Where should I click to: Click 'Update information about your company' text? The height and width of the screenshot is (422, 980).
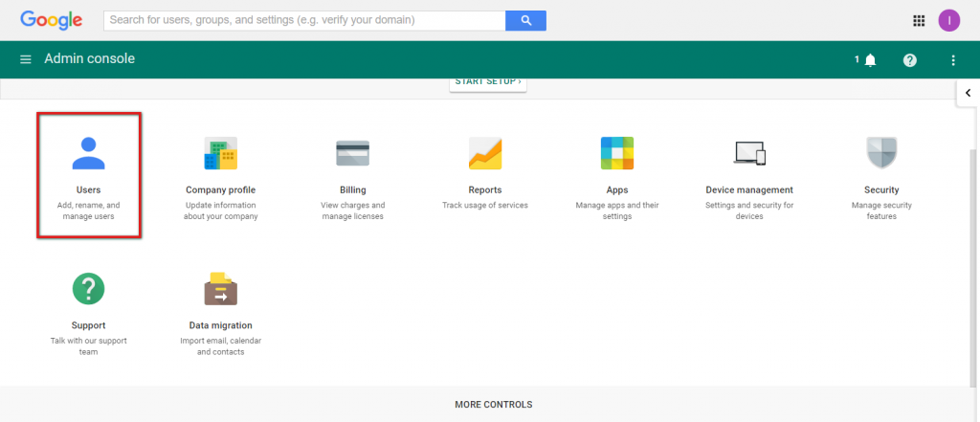[x=221, y=211]
